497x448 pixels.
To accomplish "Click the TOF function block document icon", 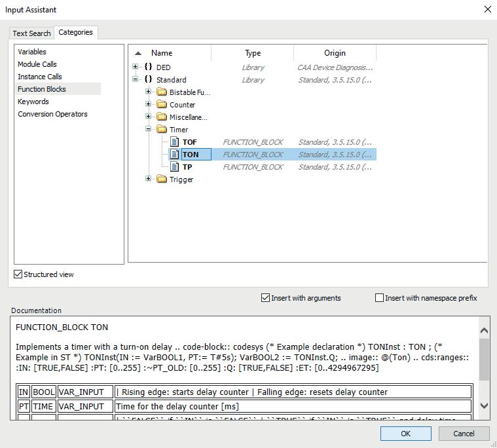I will coord(174,141).
